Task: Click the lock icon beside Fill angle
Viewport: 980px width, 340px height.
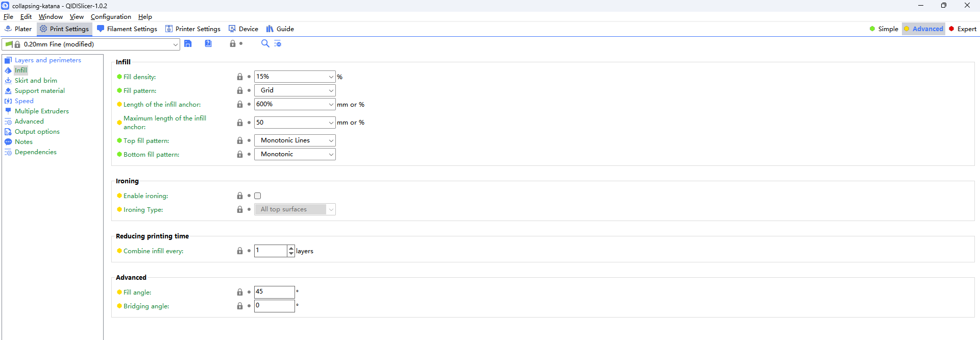Action: pyautogui.click(x=240, y=293)
